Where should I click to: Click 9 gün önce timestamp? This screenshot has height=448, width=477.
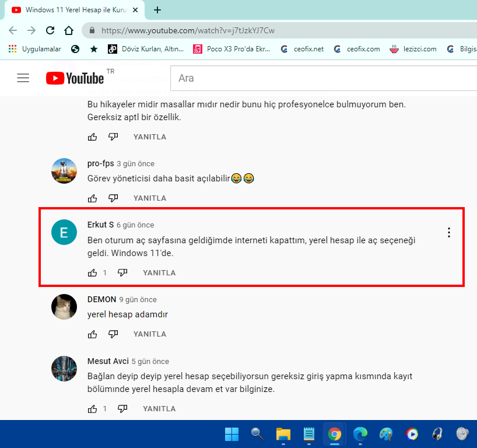138,300
